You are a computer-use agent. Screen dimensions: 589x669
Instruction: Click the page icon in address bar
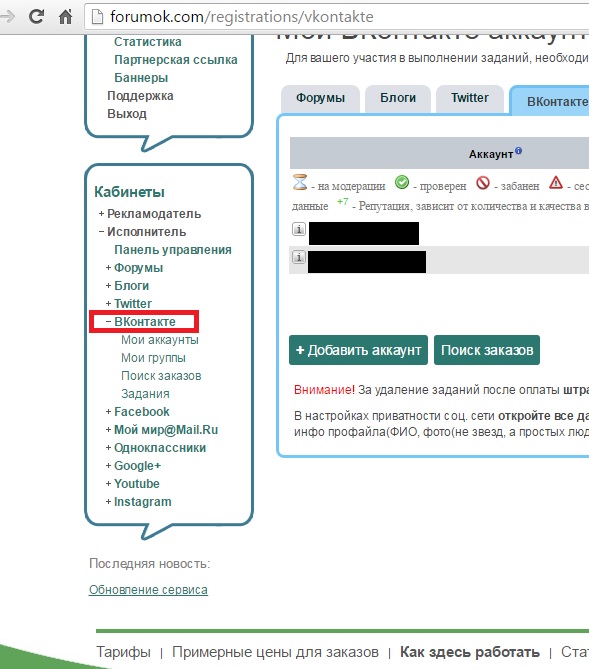(x=97, y=17)
